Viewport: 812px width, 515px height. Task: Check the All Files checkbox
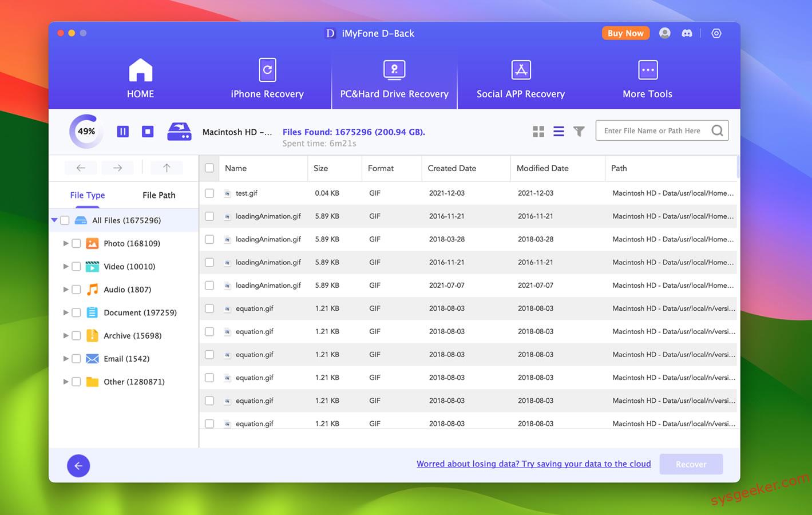click(x=65, y=220)
